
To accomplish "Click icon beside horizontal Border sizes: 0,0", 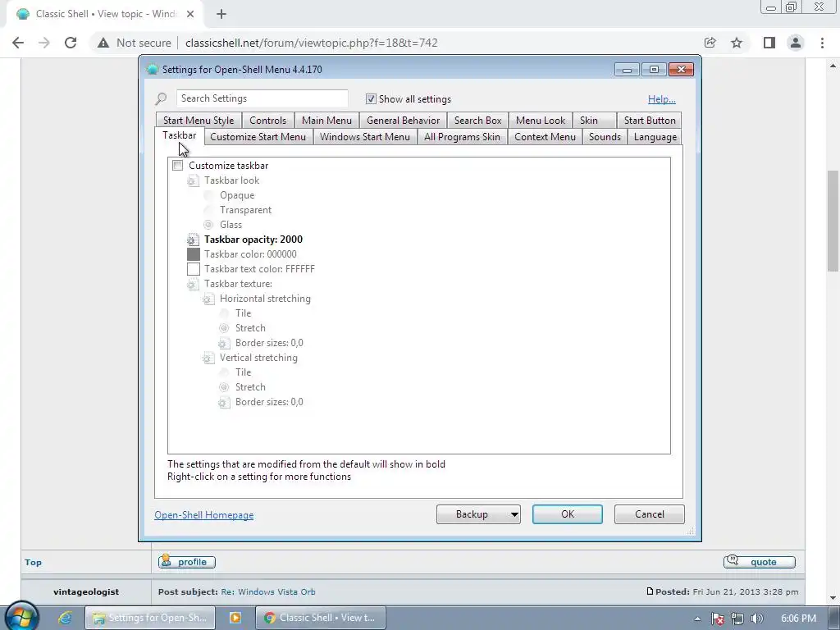I will pos(224,343).
